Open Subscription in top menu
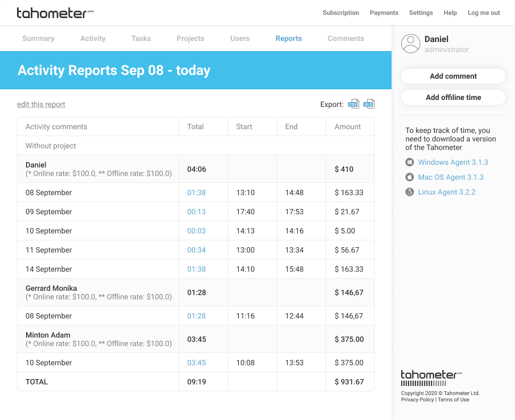The image size is (515, 420). 341,13
